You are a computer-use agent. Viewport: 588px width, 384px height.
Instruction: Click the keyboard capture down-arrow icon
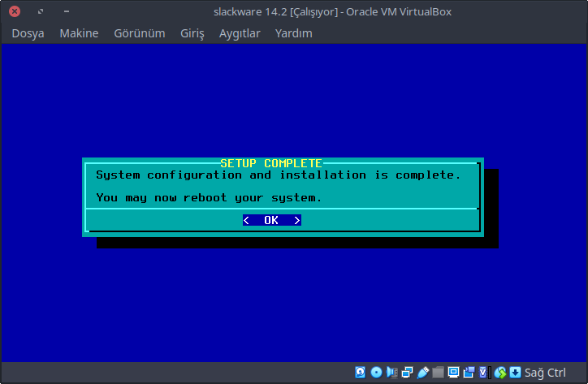(515, 373)
